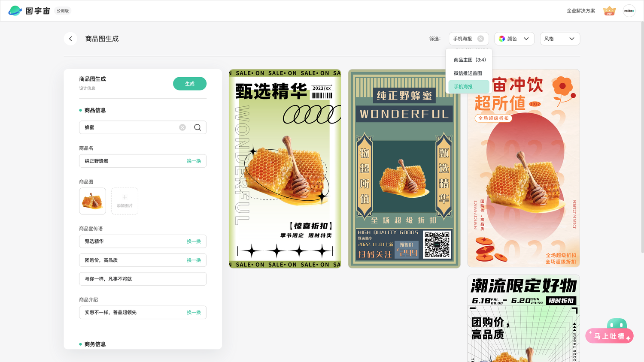The width and height of the screenshot is (644, 362).
Task: Clear the 蜂蜜 search text
Action: (x=182, y=127)
